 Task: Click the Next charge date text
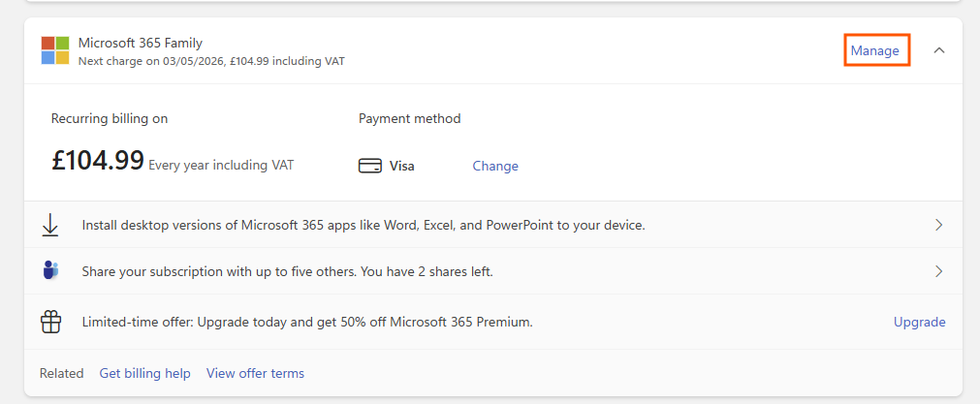(211, 61)
